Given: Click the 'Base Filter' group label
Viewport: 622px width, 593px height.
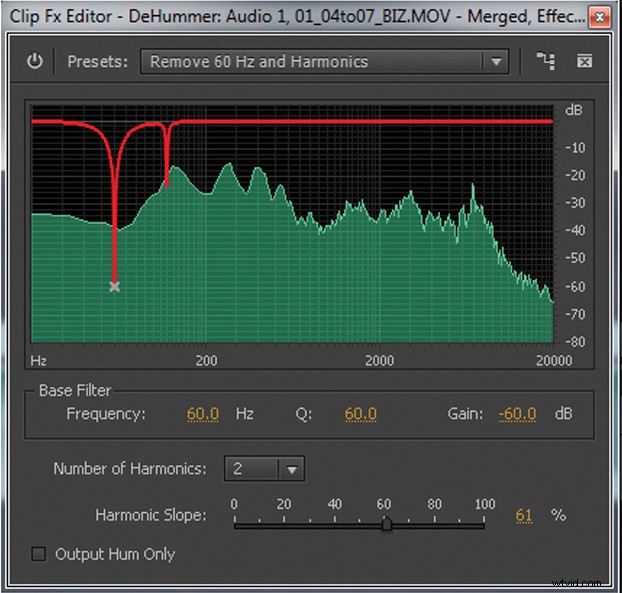Looking at the screenshot, I should [x=75, y=391].
